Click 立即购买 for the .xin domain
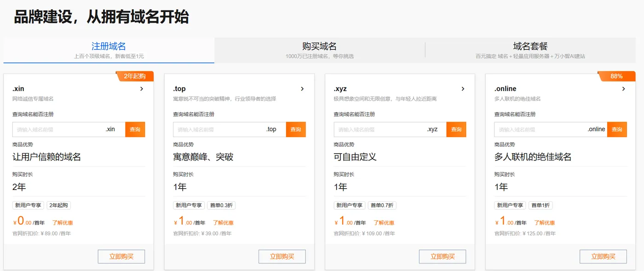The image size is (644, 271). [x=121, y=256]
